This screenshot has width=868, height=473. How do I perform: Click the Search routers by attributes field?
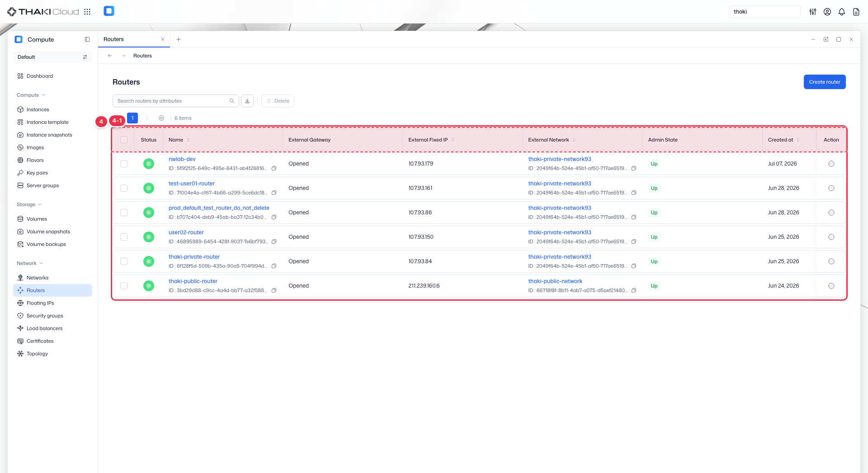(x=175, y=101)
